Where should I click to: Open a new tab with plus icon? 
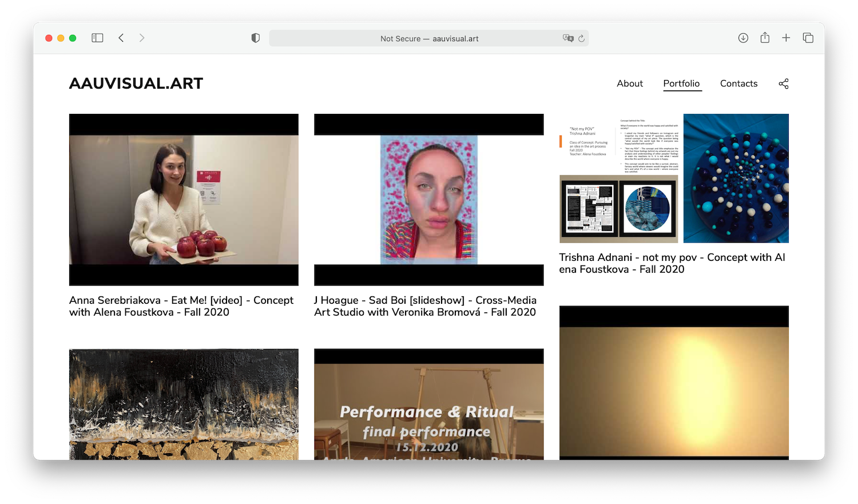(786, 38)
